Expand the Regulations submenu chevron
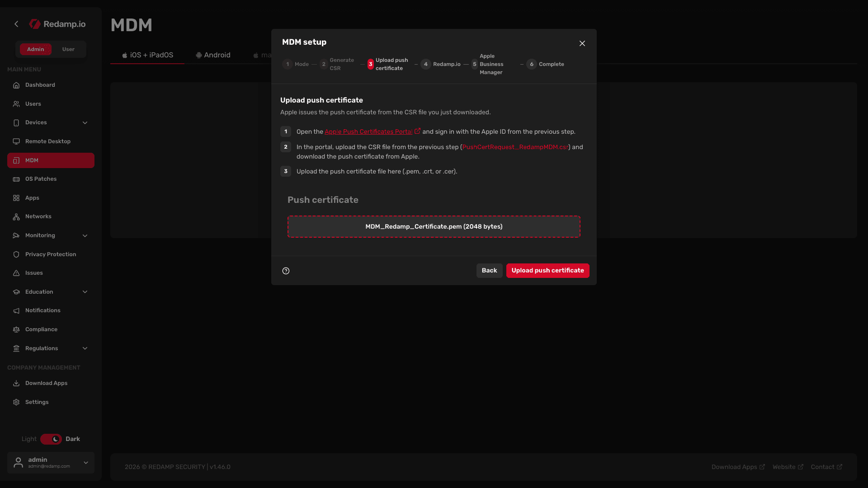 point(85,348)
